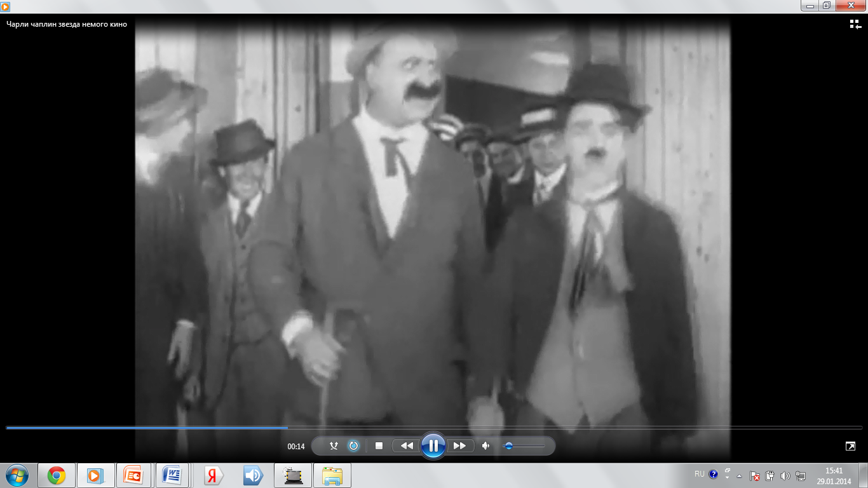Screen dimensions: 868x488
Task: Open the blue help icon in tray
Action: click(714, 474)
